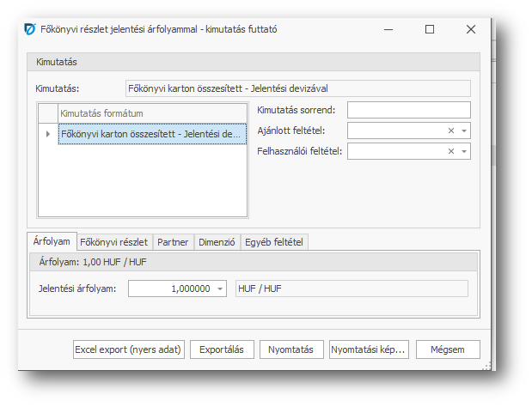Viewport: 532px width, 407px height.
Task: Click the Kimutatás sorrend input field
Action: point(409,110)
